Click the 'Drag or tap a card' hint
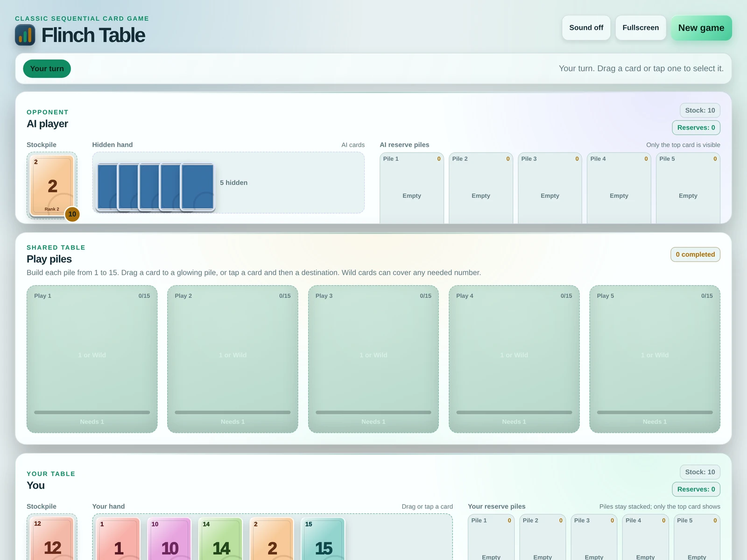The height and width of the screenshot is (560, 747). [427, 506]
